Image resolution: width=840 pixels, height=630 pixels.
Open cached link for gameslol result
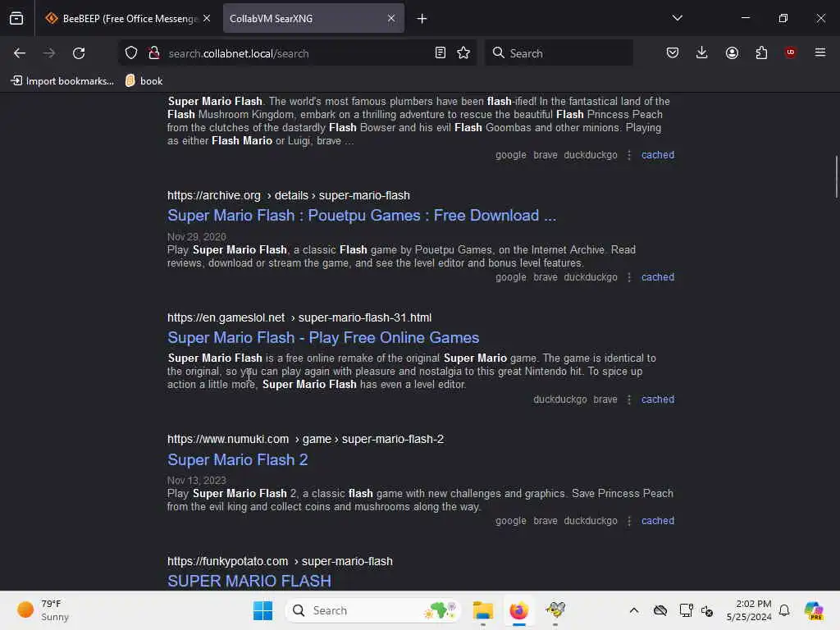[658, 399]
